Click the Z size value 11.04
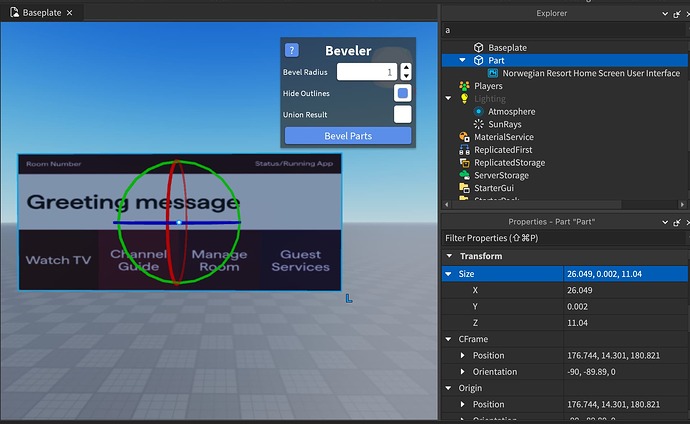This screenshot has height=424, width=690. (577, 323)
